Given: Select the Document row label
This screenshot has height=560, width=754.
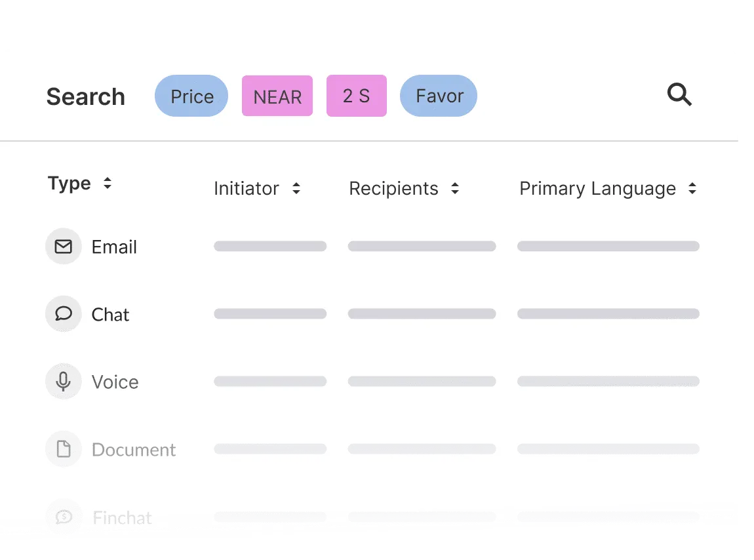Looking at the screenshot, I should tap(134, 450).
